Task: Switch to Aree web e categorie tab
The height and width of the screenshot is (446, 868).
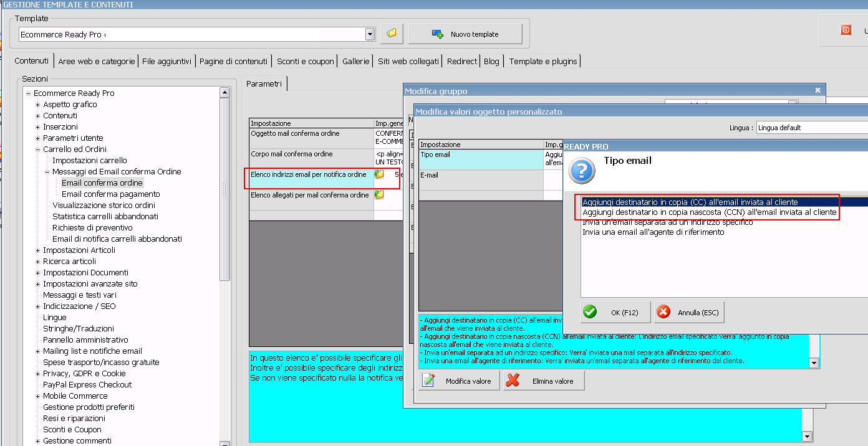Action: (x=96, y=61)
